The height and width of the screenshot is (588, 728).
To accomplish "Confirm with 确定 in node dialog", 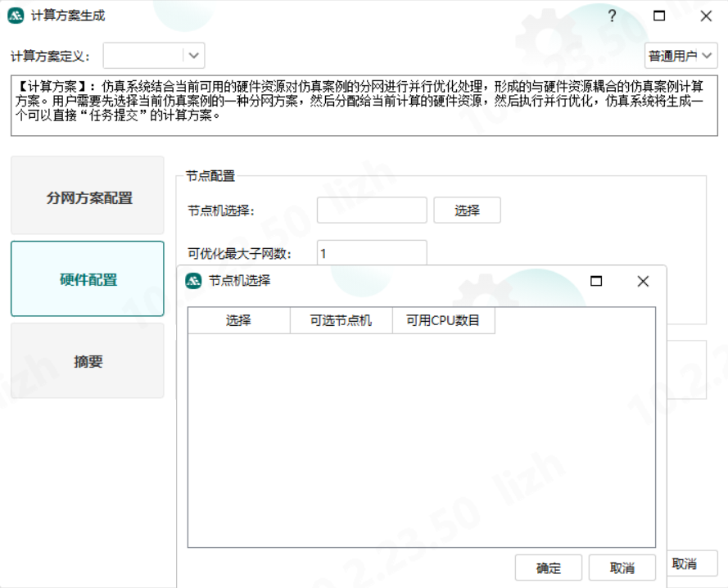I will 549,568.
